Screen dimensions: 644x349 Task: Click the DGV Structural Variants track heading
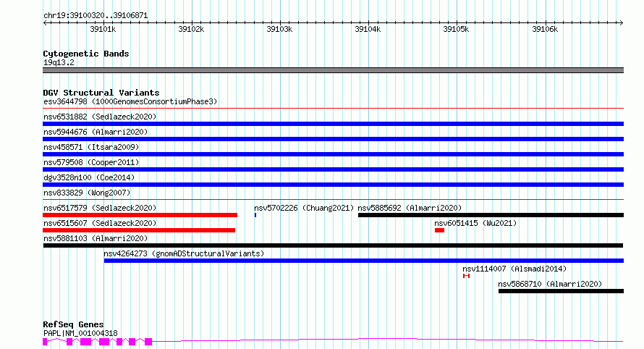click(x=101, y=93)
